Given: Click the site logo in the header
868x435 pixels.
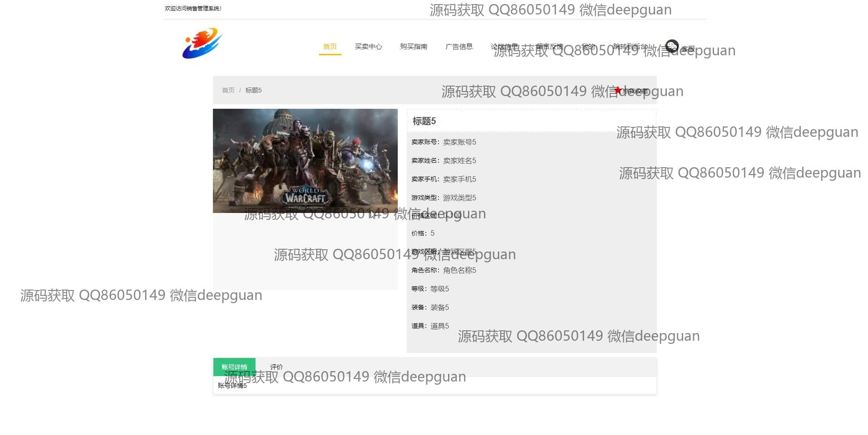Looking at the screenshot, I should 202,43.
